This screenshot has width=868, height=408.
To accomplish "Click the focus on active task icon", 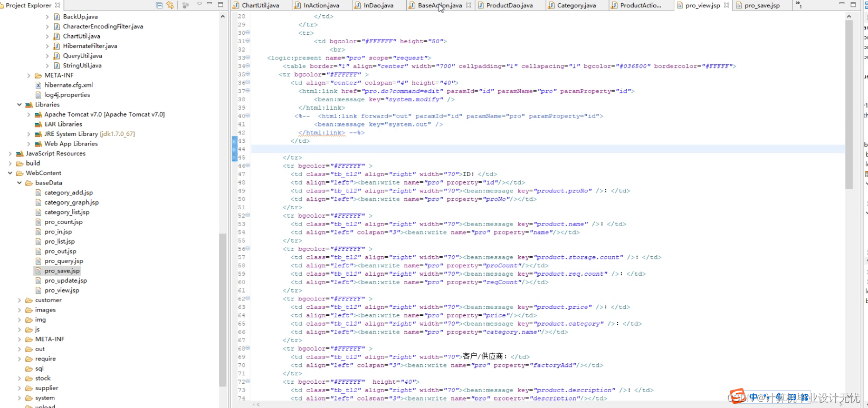I will point(186,5).
